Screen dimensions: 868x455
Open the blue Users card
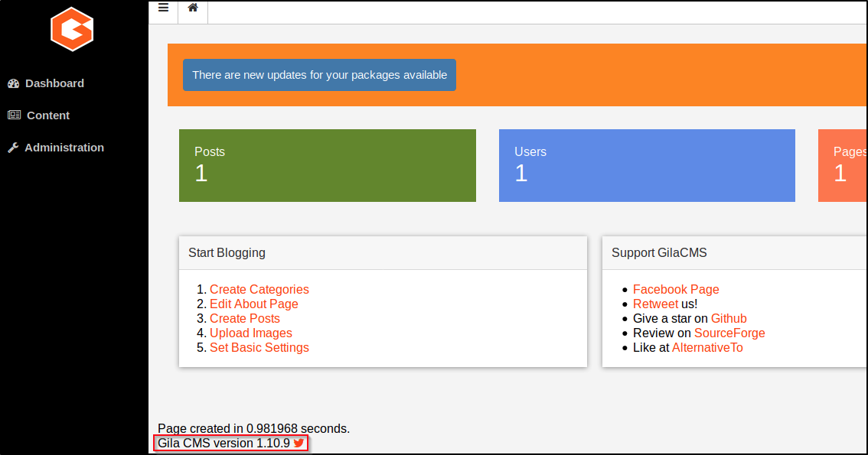click(x=647, y=165)
